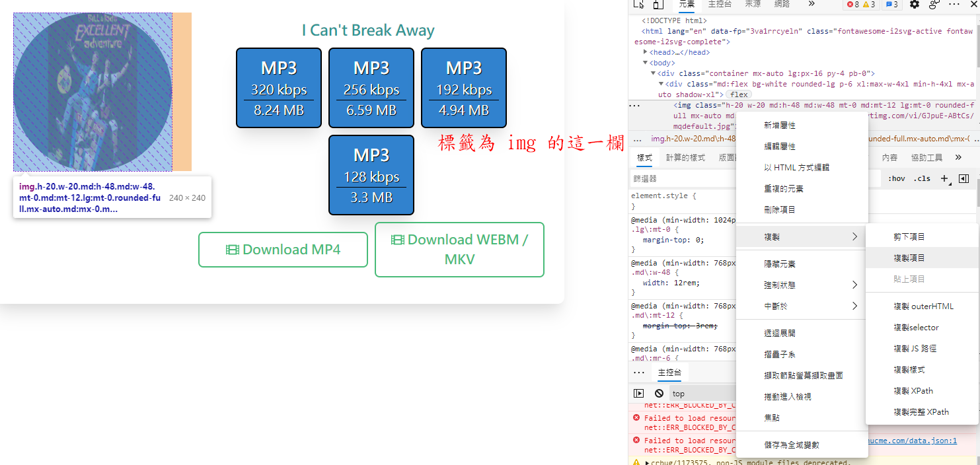Choose 複製完整 XPath entry
The width and height of the screenshot is (980, 465).
pos(922,411)
